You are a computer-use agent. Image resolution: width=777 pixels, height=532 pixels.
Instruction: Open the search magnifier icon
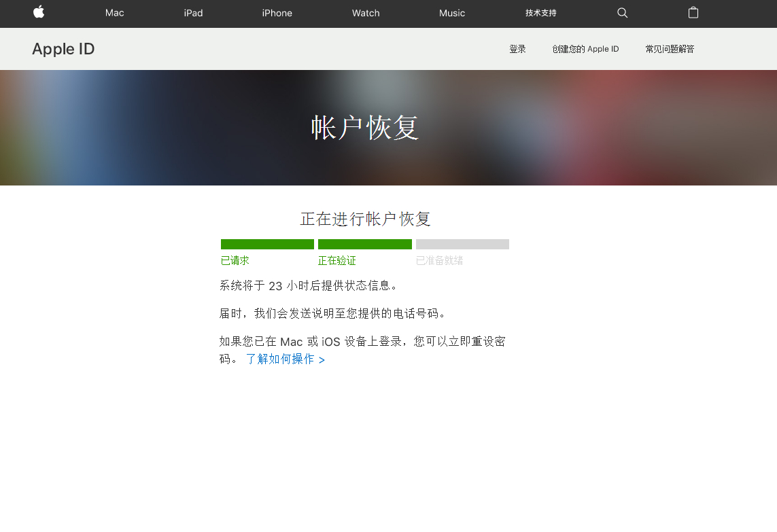coord(623,13)
